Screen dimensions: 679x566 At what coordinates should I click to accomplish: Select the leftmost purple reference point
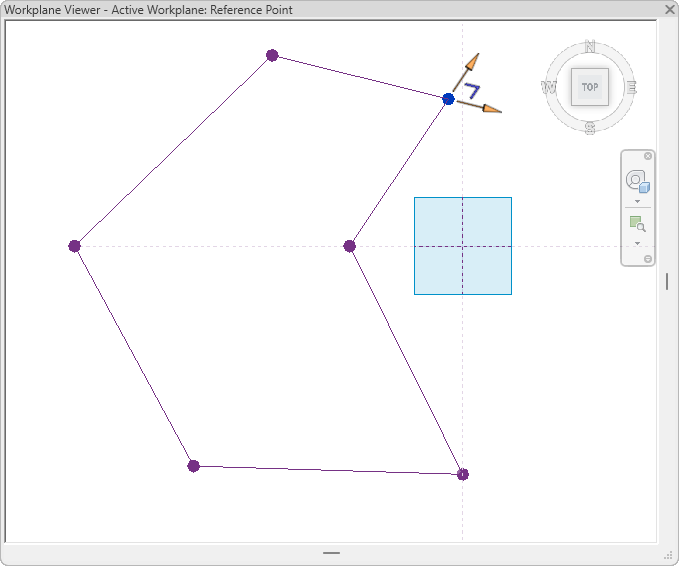[74, 246]
